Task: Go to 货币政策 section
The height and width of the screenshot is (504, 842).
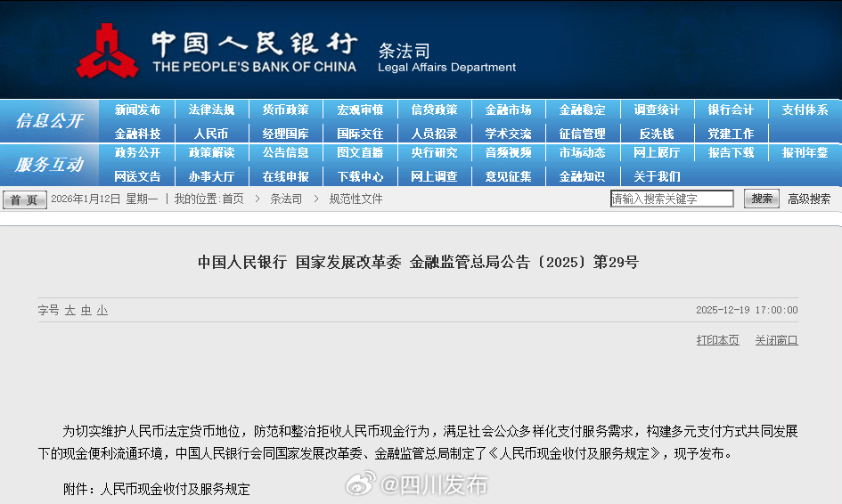Action: 286,110
